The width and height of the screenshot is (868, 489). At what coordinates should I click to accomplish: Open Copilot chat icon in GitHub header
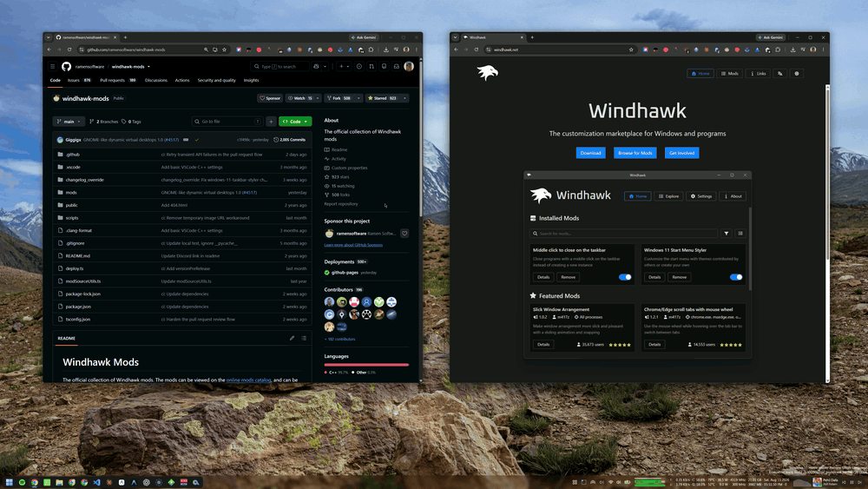tap(316, 67)
